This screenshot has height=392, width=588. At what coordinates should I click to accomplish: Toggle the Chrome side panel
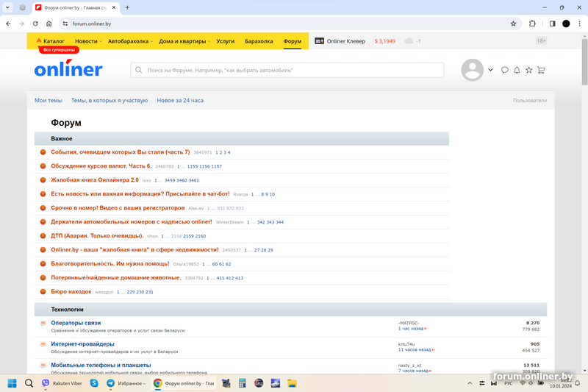552,24
